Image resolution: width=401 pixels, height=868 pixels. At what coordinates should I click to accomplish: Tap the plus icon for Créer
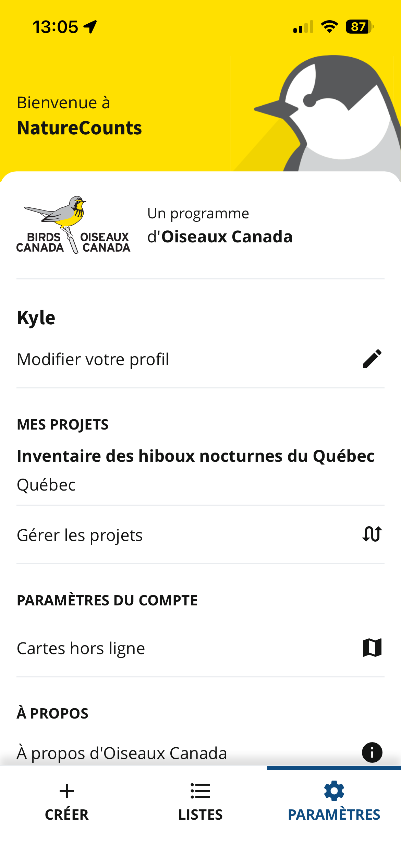[66, 791]
